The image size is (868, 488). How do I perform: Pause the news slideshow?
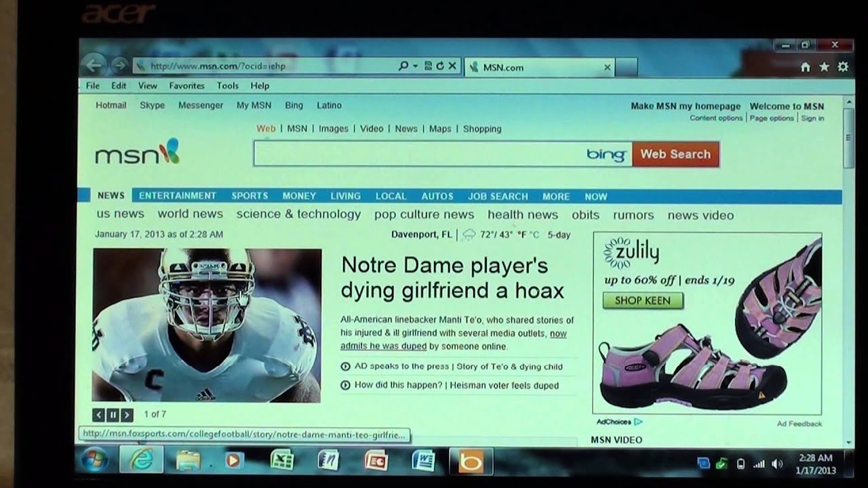tap(113, 415)
